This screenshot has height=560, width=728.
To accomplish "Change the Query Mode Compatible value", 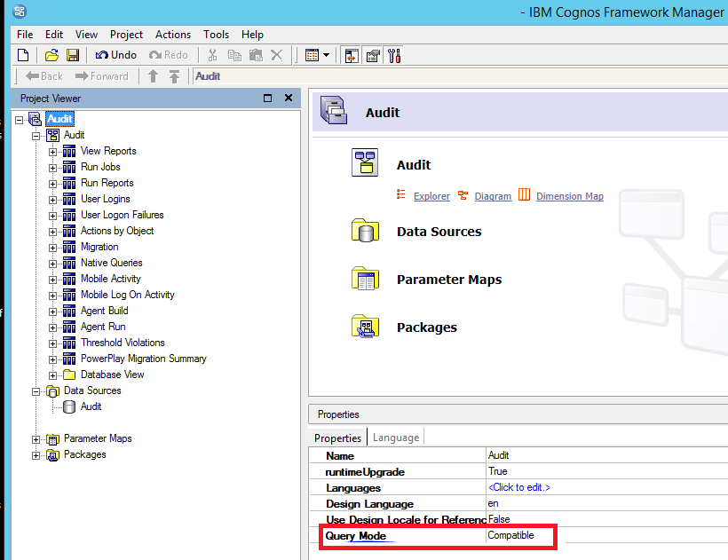I will (x=511, y=535).
